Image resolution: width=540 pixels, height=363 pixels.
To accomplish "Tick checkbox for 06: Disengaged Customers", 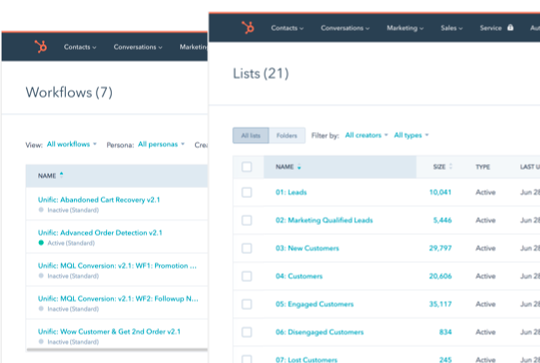I will coord(247,332).
